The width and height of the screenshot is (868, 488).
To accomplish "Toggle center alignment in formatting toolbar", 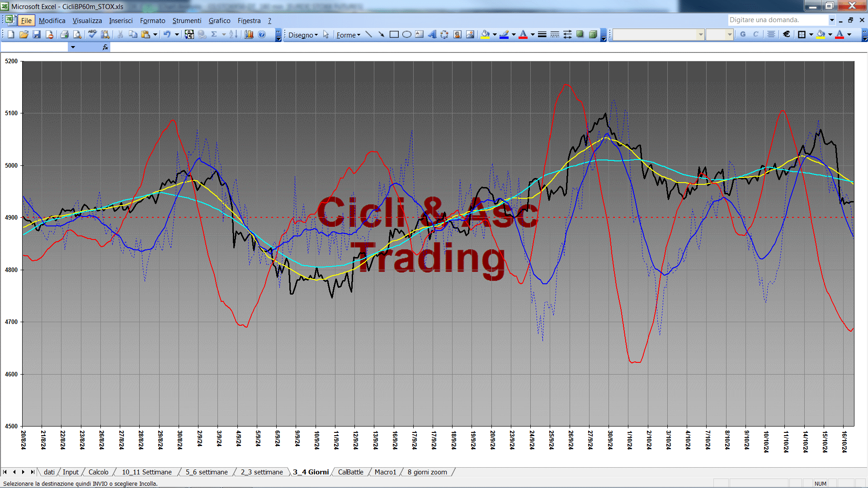I will (771, 34).
